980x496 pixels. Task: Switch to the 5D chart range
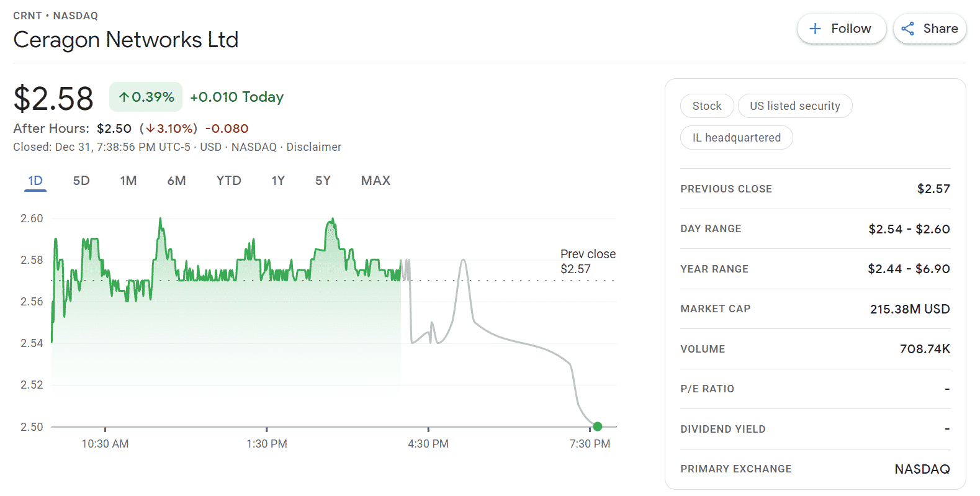(x=81, y=181)
